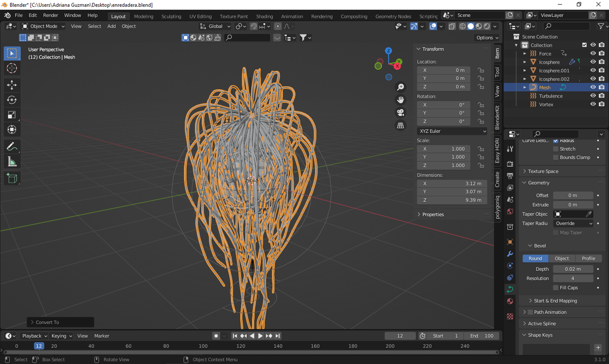Choose the Transform tool
Viewport: 609px width, 364px height.
(x=12, y=130)
